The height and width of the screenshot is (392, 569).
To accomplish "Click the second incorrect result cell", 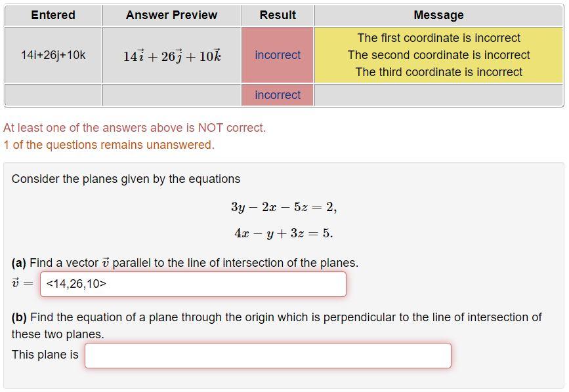I will pos(278,95).
